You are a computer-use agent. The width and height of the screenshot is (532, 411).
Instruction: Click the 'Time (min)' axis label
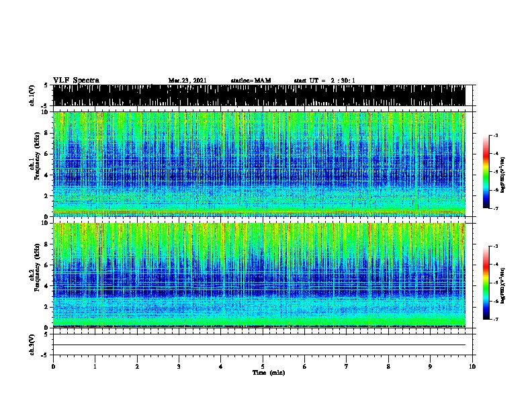pyautogui.click(x=269, y=373)
